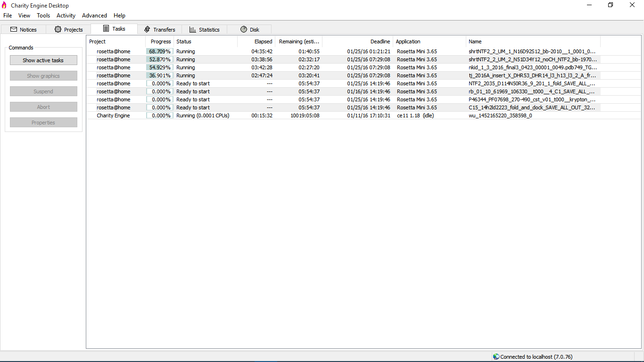
Task: Select task NTF2_2035_D114N50R36_9_201
Action: [x=532, y=83]
